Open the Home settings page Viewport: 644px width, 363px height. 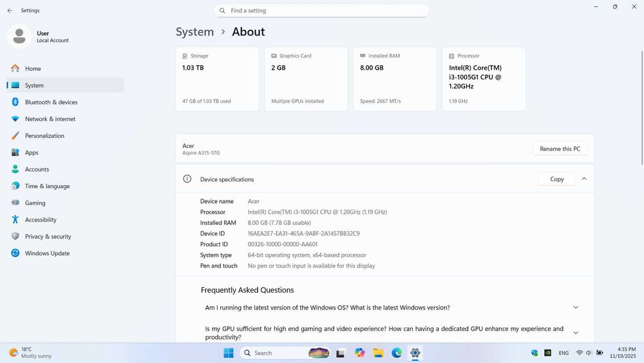tap(65, 68)
